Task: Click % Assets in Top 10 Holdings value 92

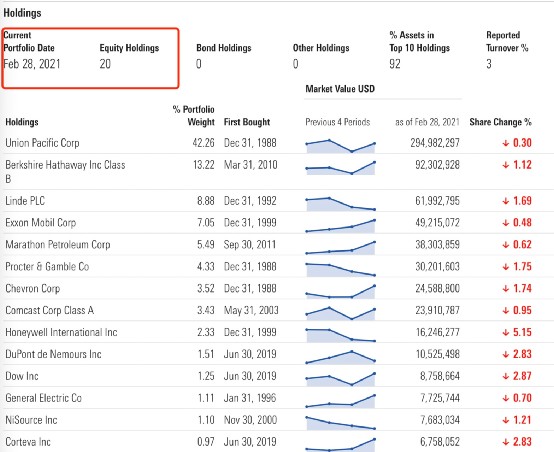Action: pos(395,64)
